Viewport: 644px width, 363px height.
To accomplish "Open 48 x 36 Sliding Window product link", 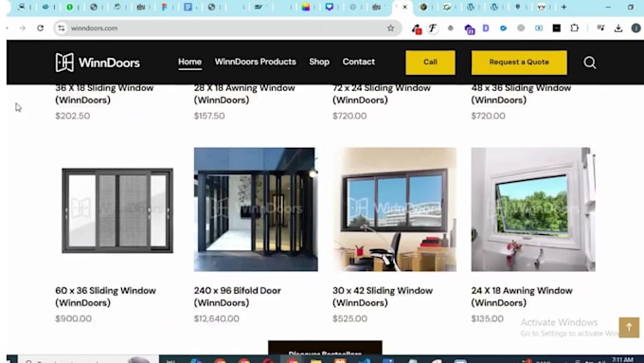I will [x=521, y=94].
